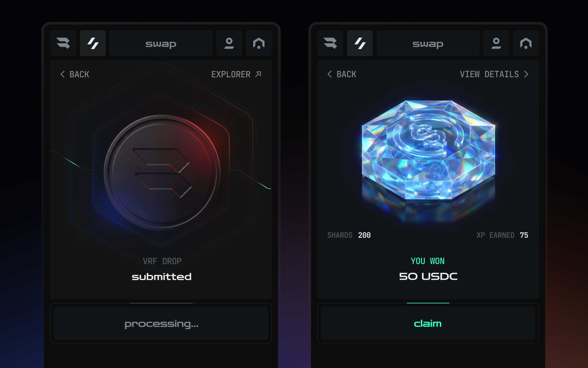Click the dark coin with swap logo
Screen dimensions: 588x368
pos(162,171)
